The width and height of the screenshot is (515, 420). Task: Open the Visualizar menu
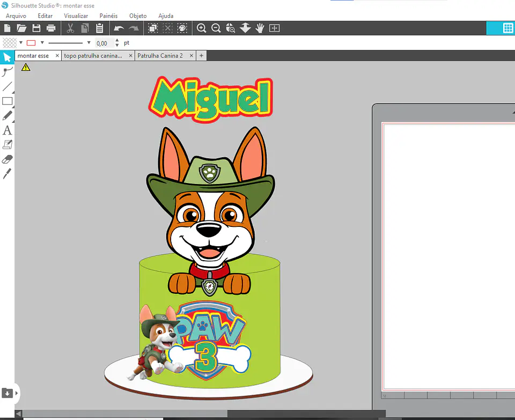pyautogui.click(x=76, y=16)
